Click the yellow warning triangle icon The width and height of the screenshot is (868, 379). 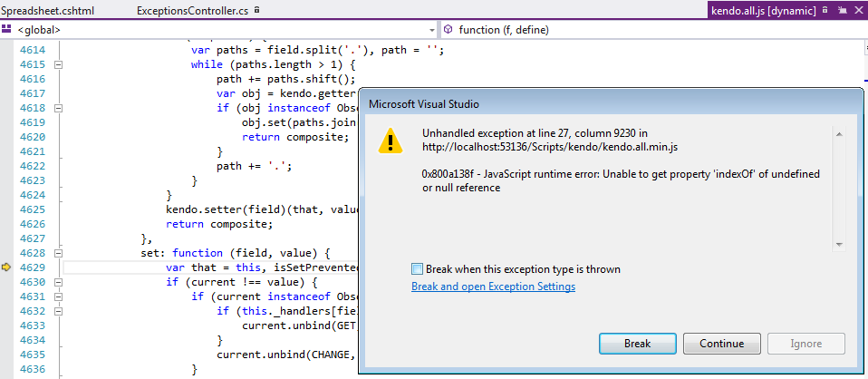[391, 141]
